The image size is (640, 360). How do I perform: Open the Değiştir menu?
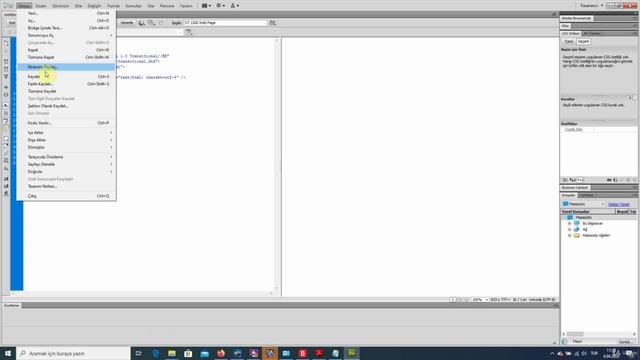point(94,6)
